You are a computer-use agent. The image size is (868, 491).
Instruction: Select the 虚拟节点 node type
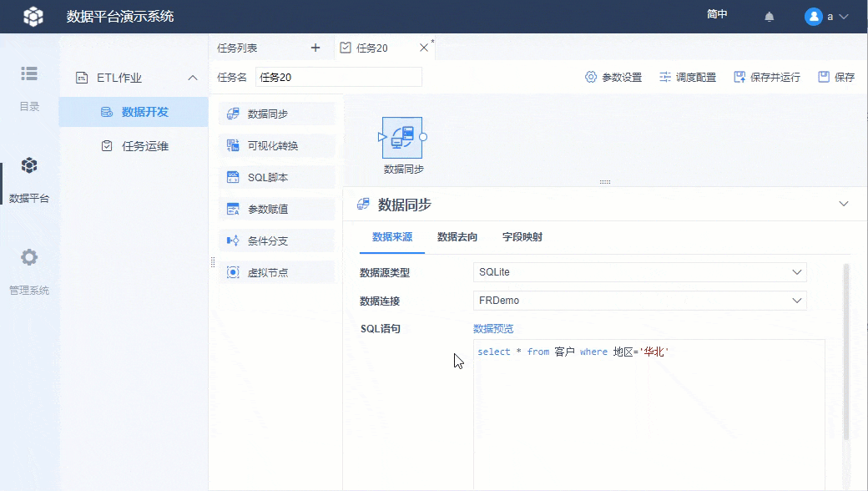click(277, 272)
